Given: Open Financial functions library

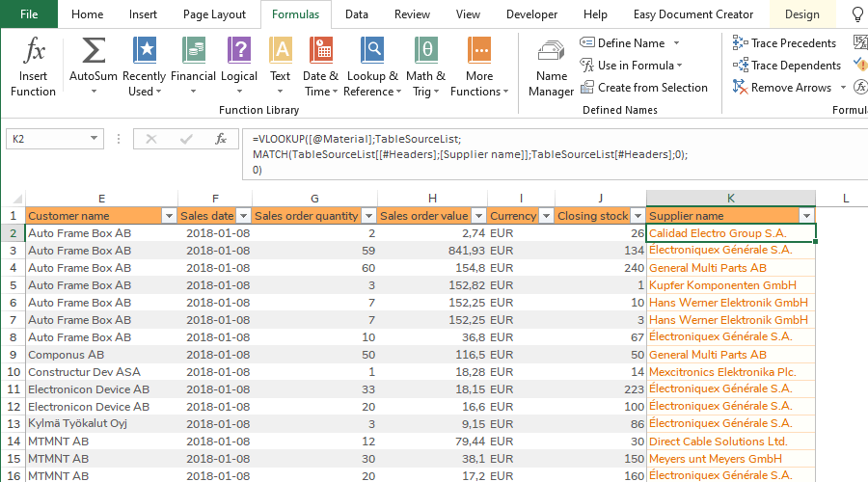Looking at the screenshot, I should pyautogui.click(x=193, y=67).
